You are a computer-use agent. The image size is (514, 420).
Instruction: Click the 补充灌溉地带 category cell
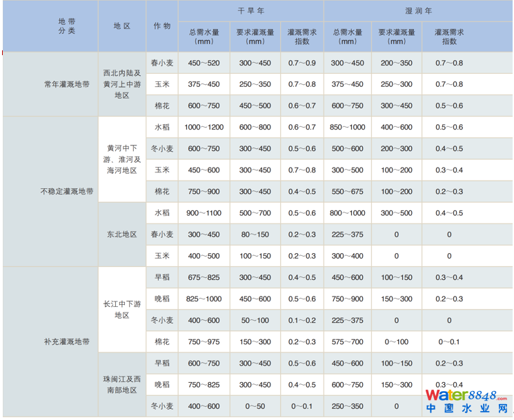pyautogui.click(x=67, y=341)
